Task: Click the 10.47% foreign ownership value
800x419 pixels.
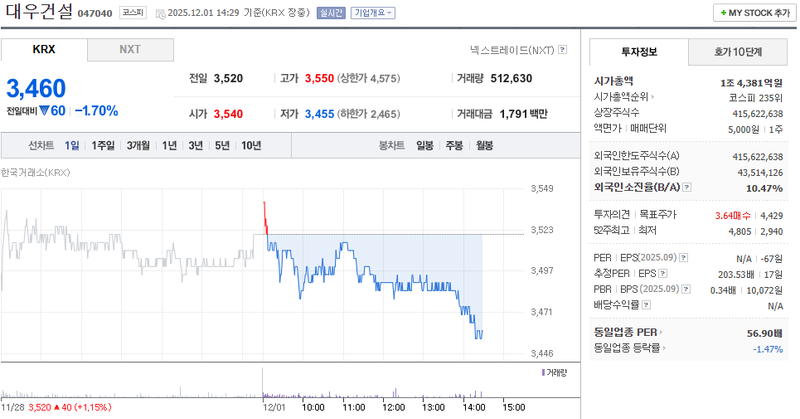Action: [764, 188]
